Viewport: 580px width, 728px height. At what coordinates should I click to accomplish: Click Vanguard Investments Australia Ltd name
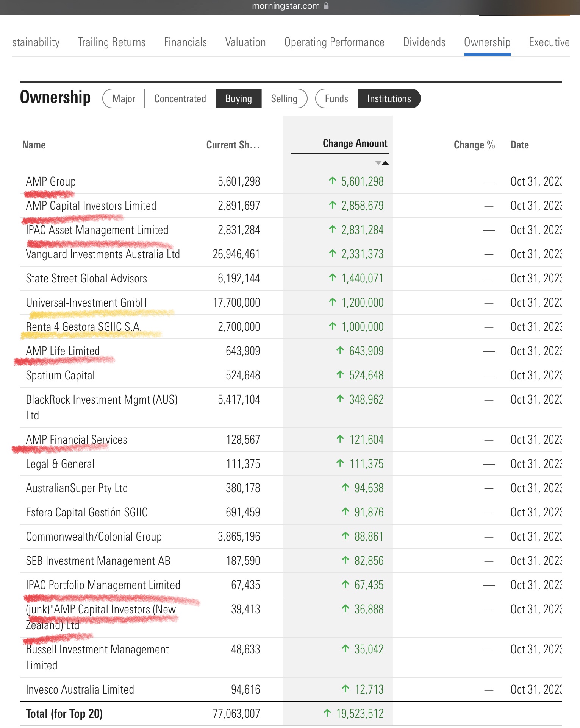(103, 254)
